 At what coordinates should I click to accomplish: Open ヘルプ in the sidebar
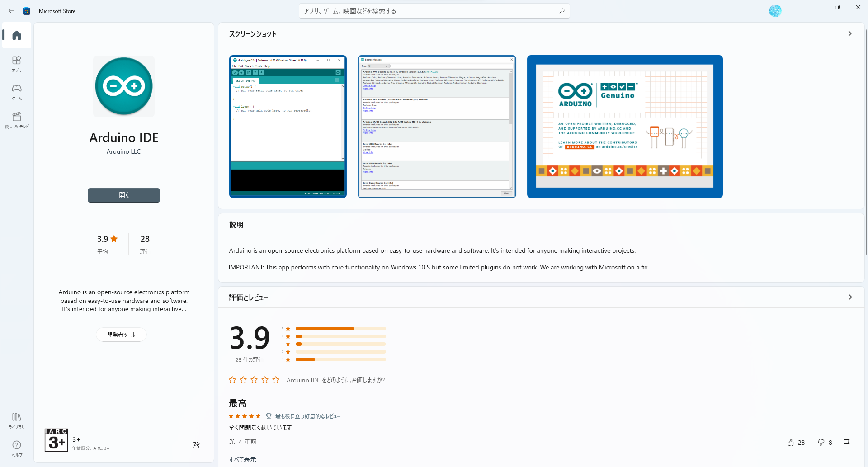pyautogui.click(x=17, y=448)
